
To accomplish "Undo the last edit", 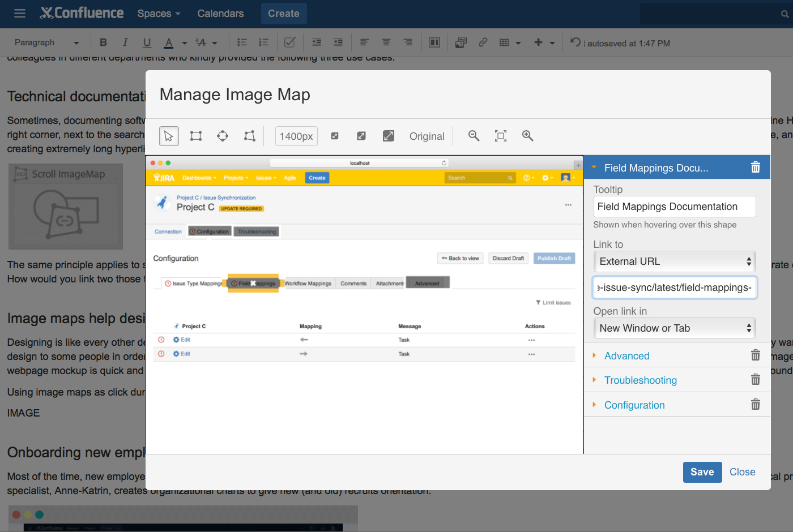I will tap(575, 42).
